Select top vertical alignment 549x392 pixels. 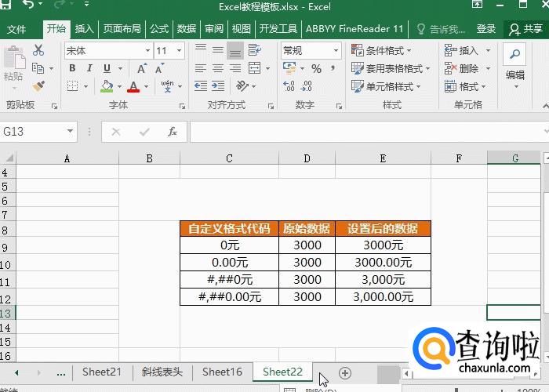tap(201, 49)
